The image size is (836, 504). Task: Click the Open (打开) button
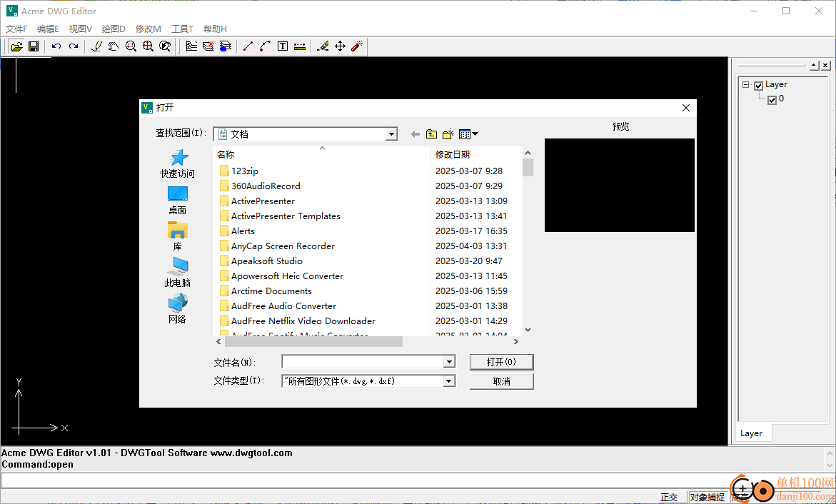tap(501, 362)
